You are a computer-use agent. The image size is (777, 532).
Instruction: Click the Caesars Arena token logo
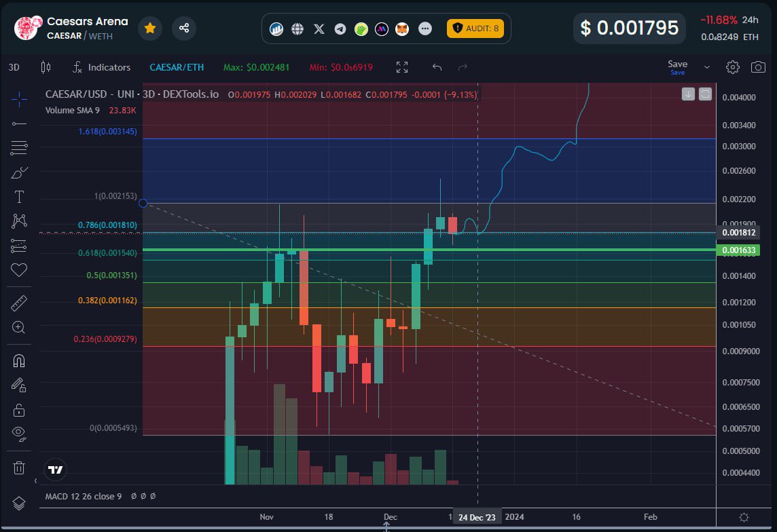click(x=27, y=28)
